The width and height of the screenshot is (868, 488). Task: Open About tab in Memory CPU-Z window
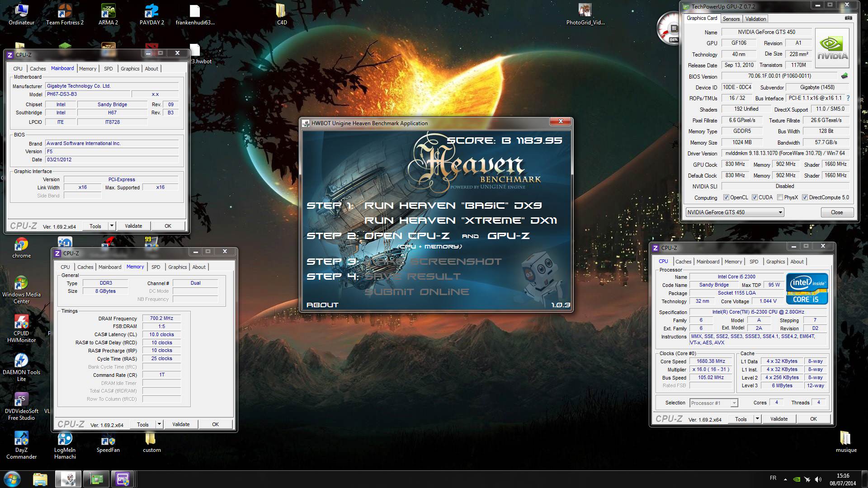199,267
